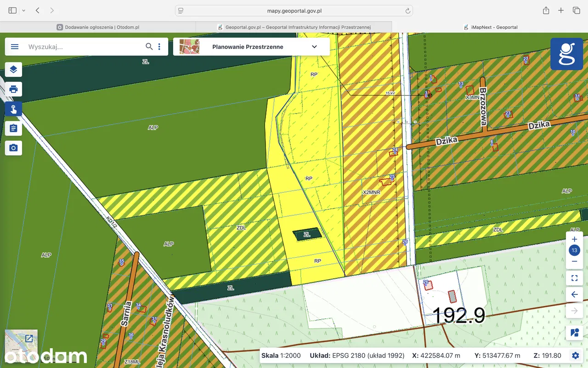Click the full extent view icon
The image size is (588, 368).
click(574, 278)
